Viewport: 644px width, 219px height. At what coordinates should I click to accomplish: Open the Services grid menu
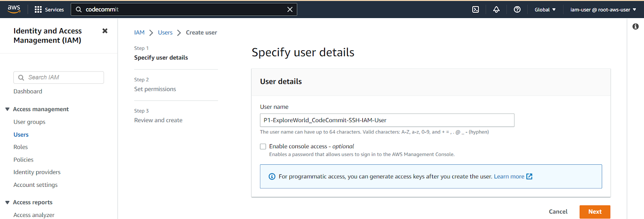[38, 10]
